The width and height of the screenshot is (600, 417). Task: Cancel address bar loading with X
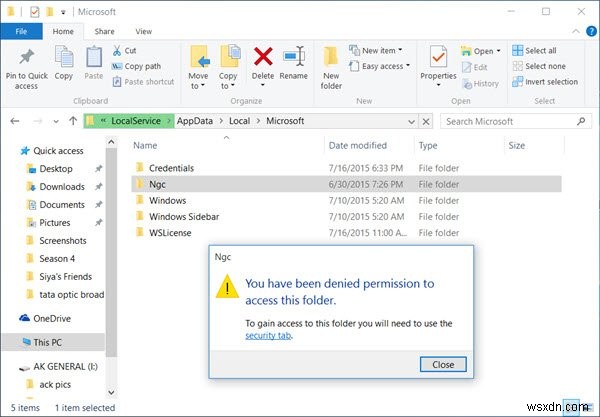pos(426,122)
